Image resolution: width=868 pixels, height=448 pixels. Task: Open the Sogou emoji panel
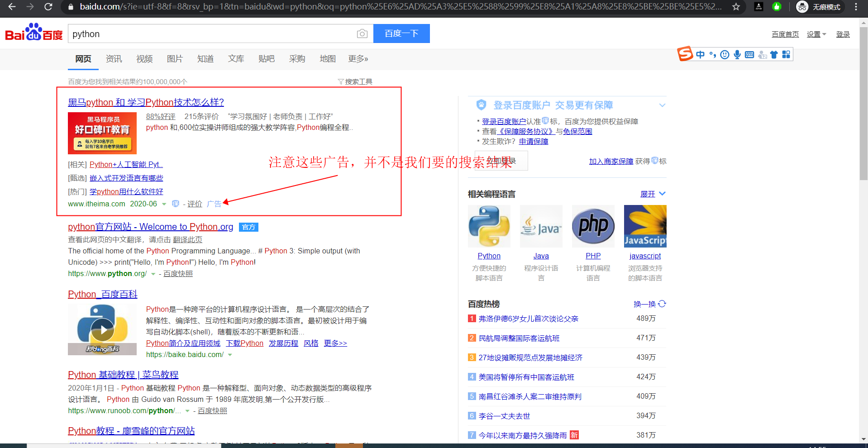[x=725, y=55]
